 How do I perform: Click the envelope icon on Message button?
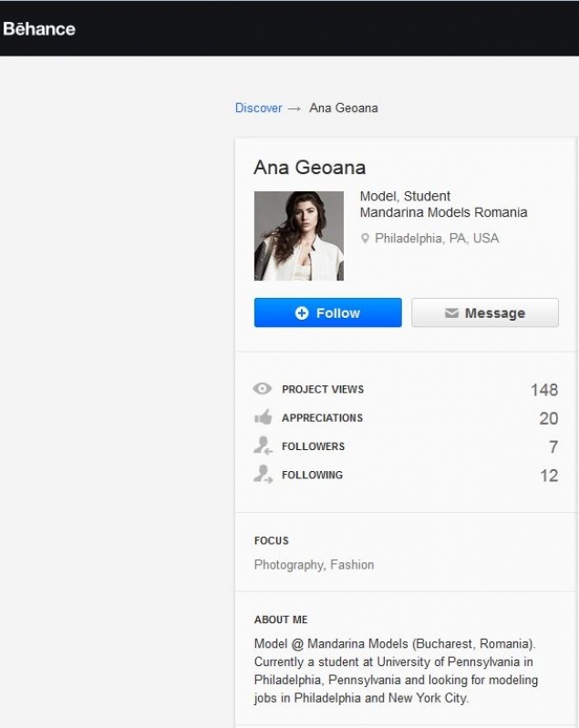[x=451, y=313]
